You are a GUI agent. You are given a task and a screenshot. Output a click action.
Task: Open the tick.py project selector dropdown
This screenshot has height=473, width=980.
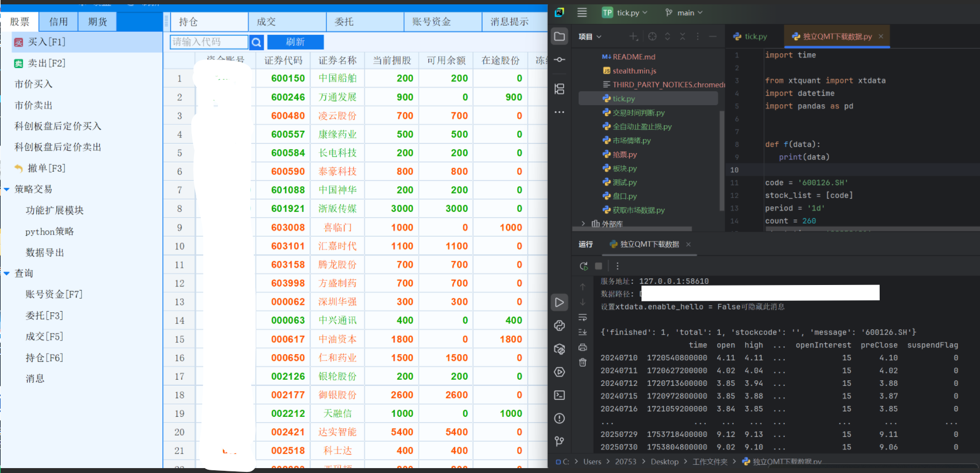click(625, 13)
